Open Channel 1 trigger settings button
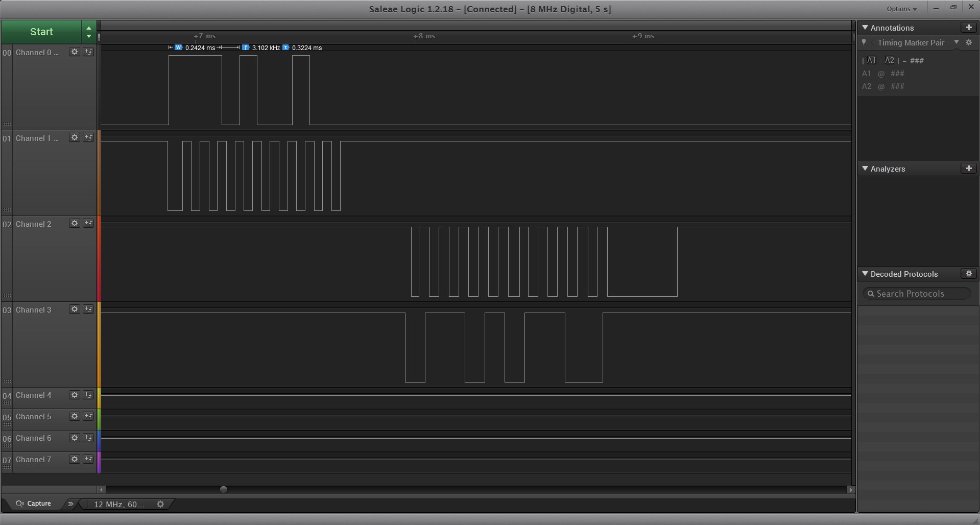The image size is (980, 525). coord(88,137)
